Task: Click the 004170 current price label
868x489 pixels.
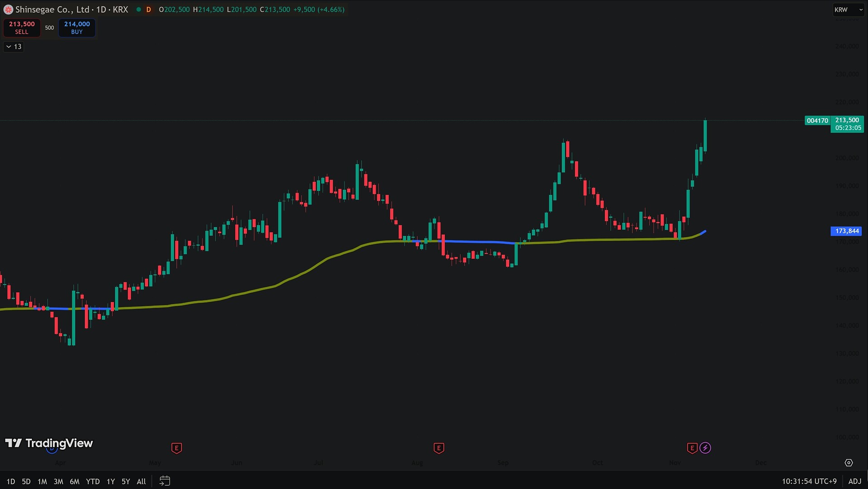Action: [817, 121]
